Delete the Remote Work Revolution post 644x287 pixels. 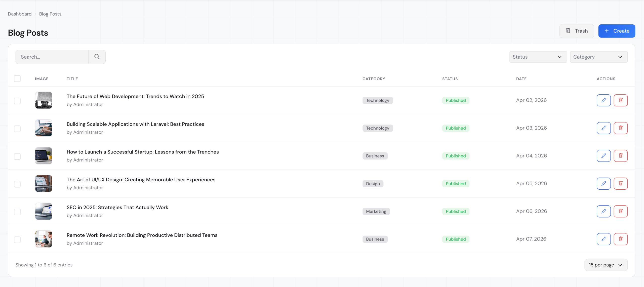(x=620, y=239)
